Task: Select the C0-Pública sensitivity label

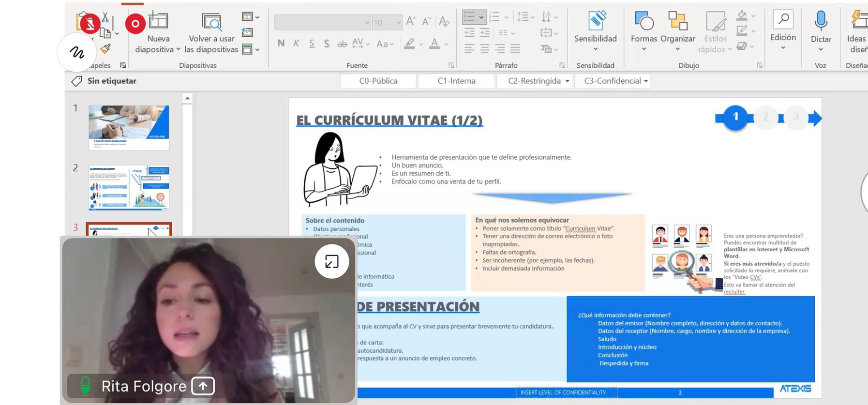Action: tap(378, 81)
